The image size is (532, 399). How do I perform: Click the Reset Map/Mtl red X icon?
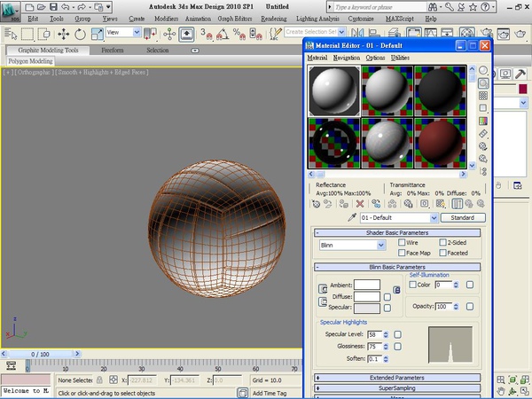coord(360,204)
